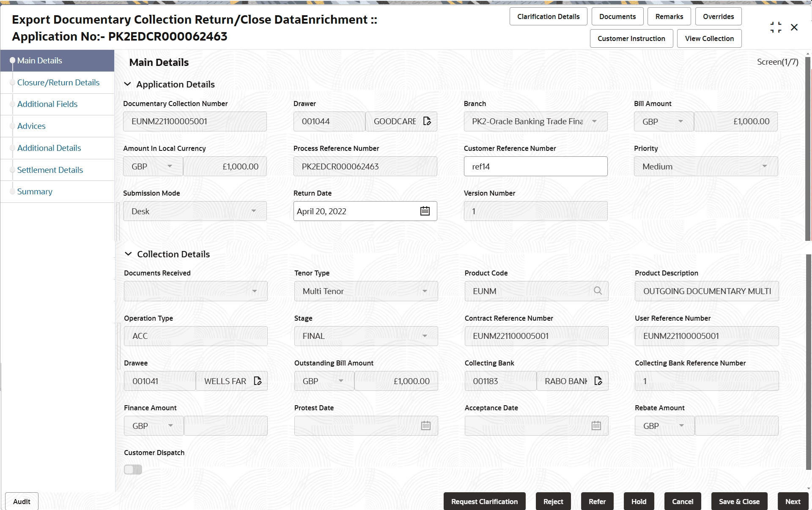Open Protest Date calendar icon
The height and width of the screenshot is (510, 812).
[x=425, y=426]
